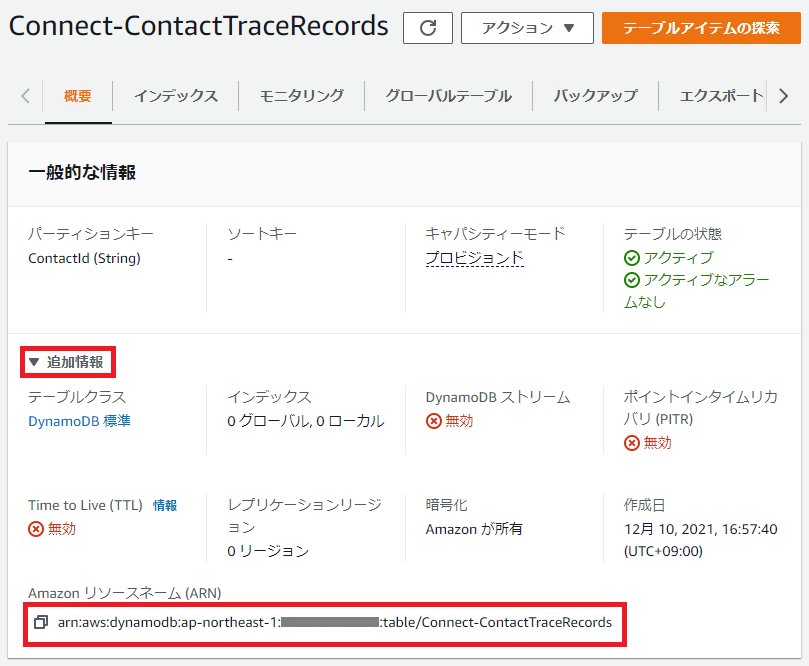Viewport: 809px width, 666px height.
Task: Open the アクション dropdown menu
Action: point(527,28)
